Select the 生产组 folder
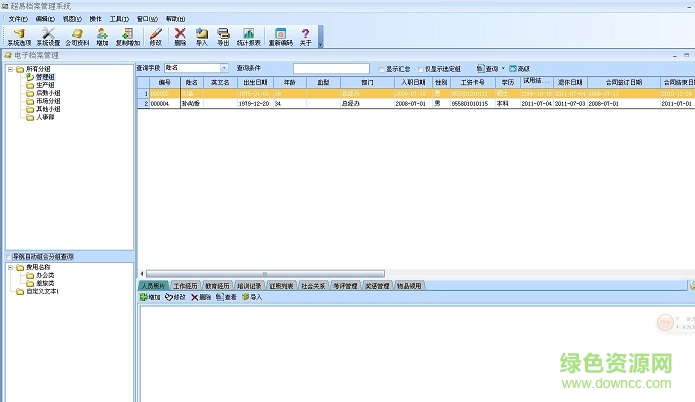The width and height of the screenshot is (695, 402). point(45,85)
